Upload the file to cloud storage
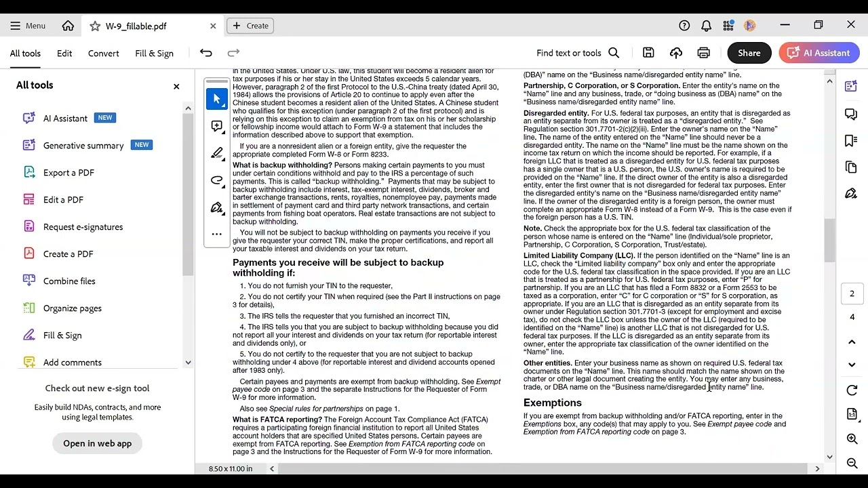 tap(676, 53)
